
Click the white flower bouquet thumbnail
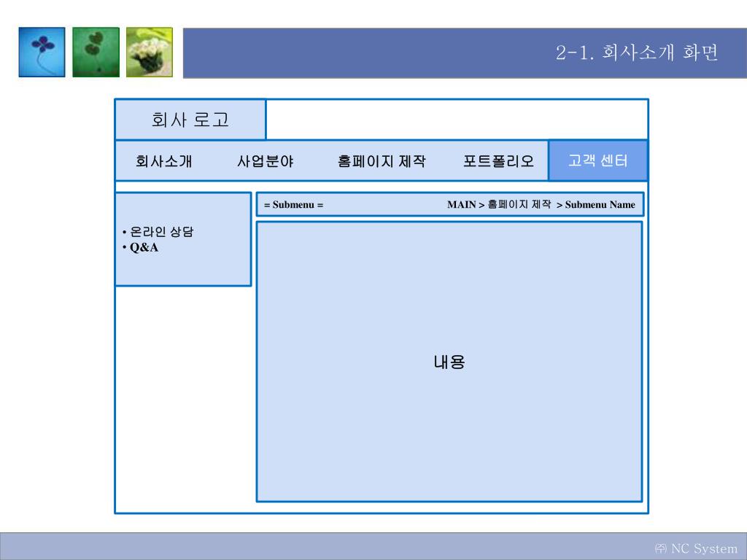pos(149,52)
